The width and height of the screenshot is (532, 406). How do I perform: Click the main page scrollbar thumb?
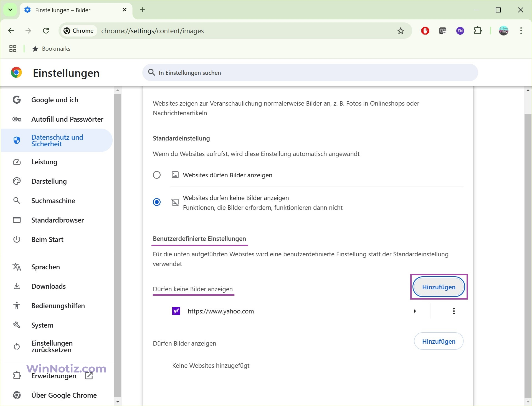coord(528,255)
